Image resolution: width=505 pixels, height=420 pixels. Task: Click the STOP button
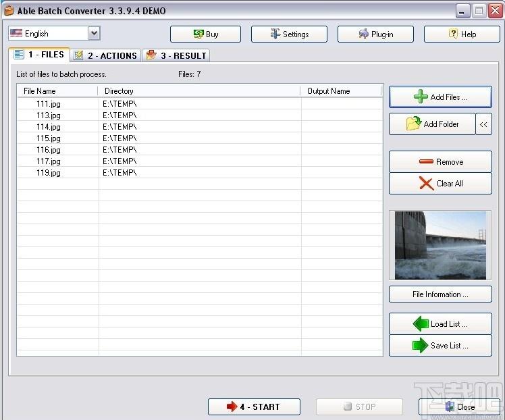(x=359, y=406)
